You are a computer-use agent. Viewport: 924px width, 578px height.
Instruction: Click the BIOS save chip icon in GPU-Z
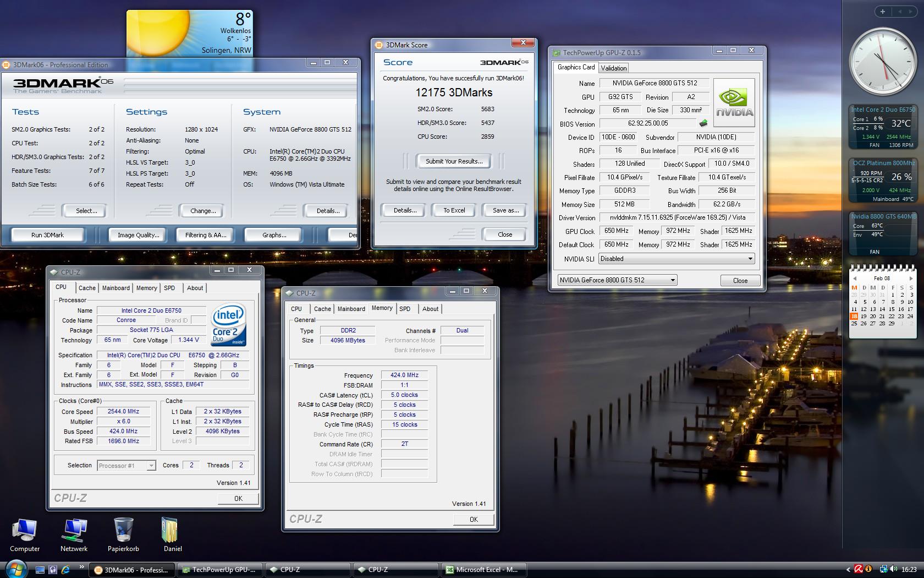point(703,123)
